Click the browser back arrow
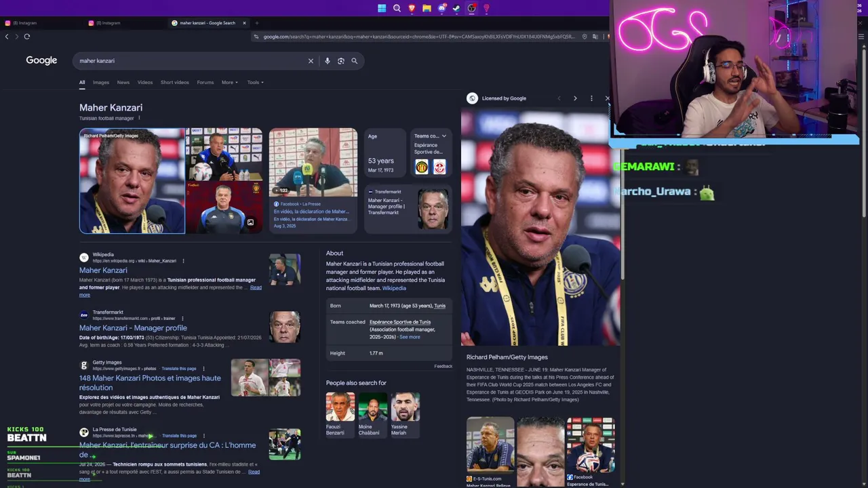Viewport: 868px width, 488px height. pyautogui.click(x=7, y=37)
